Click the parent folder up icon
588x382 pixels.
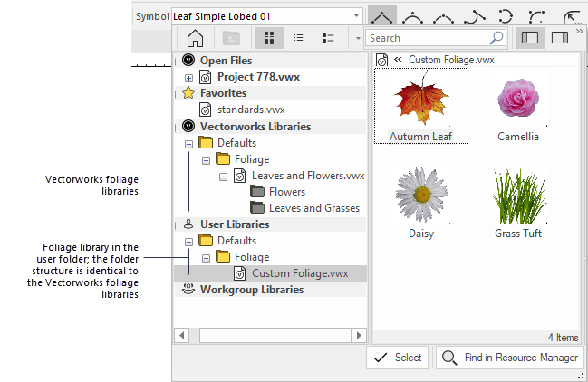pos(231,38)
